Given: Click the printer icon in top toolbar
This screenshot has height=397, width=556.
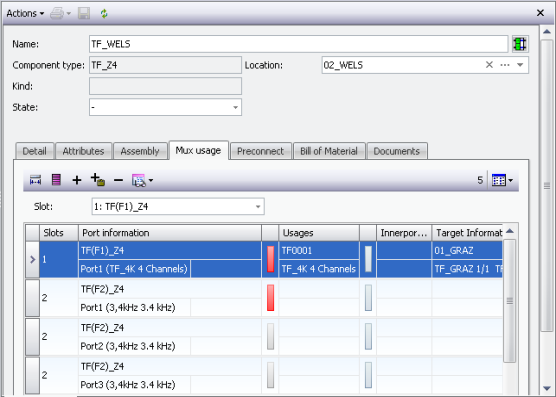Looking at the screenshot, I should point(57,13).
